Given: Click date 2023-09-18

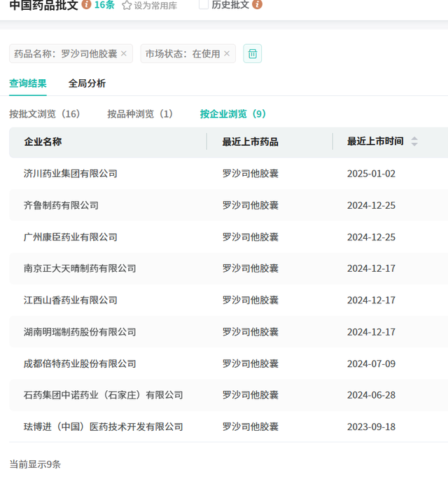Looking at the screenshot, I should pos(371,427).
